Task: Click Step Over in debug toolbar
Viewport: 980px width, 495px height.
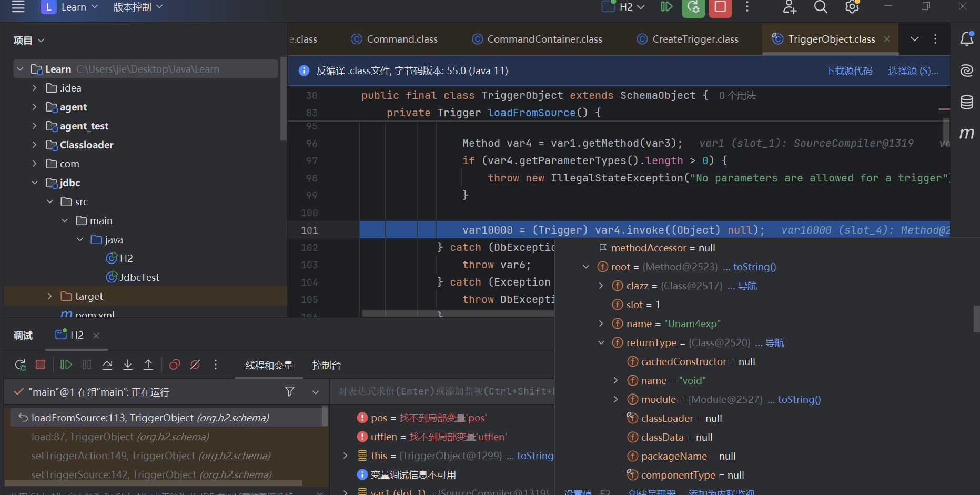Action: (107, 365)
